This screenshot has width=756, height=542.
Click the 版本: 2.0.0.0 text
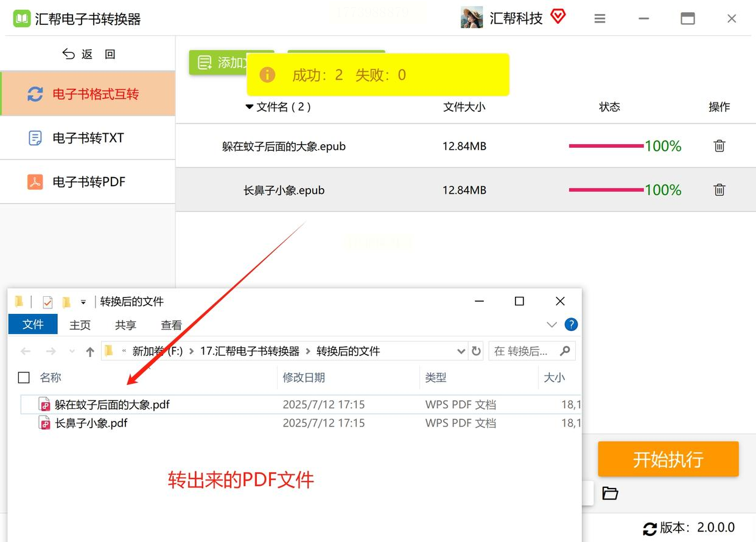point(698,527)
